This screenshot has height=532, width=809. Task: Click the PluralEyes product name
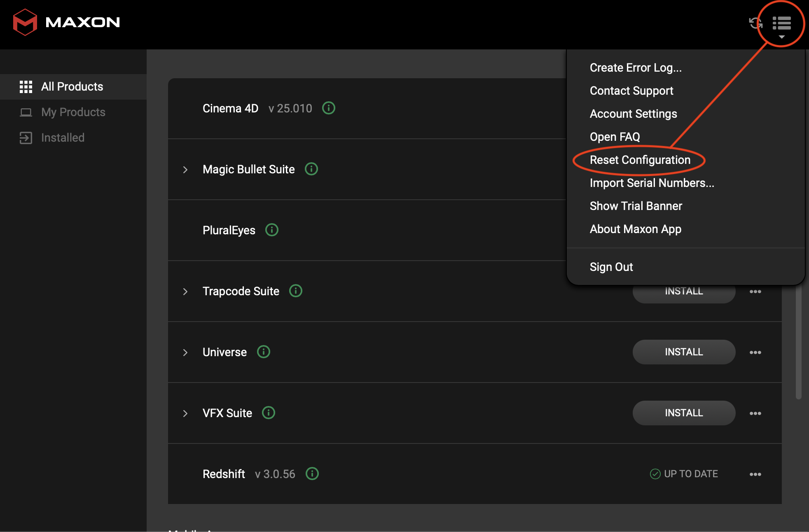229,230
